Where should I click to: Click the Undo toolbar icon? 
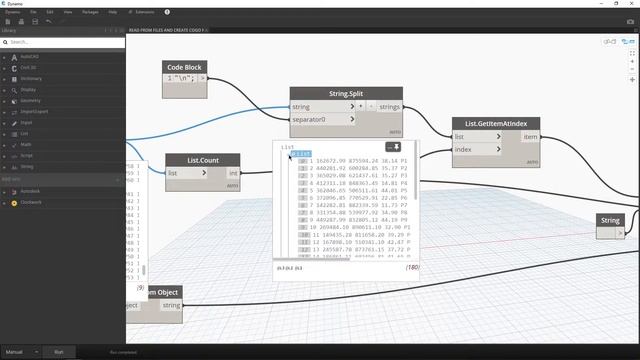point(49,22)
